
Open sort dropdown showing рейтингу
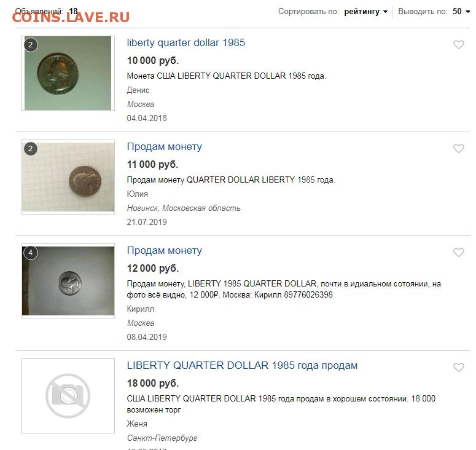(x=365, y=12)
